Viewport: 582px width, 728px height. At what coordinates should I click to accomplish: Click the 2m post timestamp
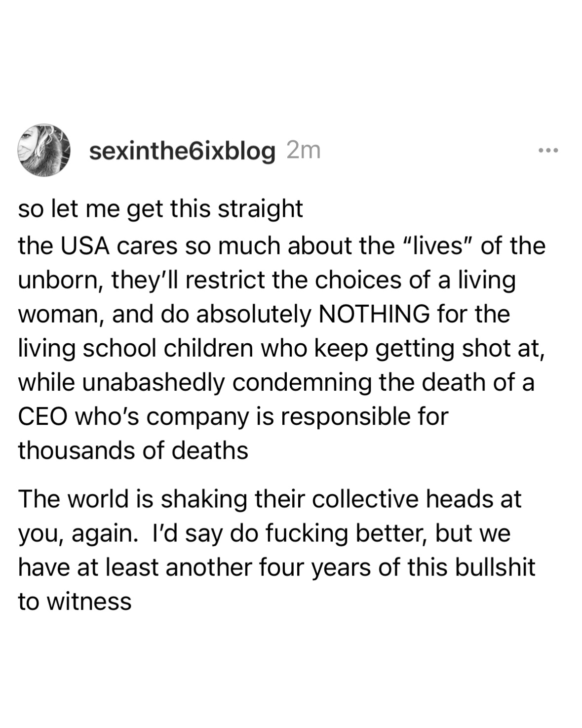click(304, 151)
